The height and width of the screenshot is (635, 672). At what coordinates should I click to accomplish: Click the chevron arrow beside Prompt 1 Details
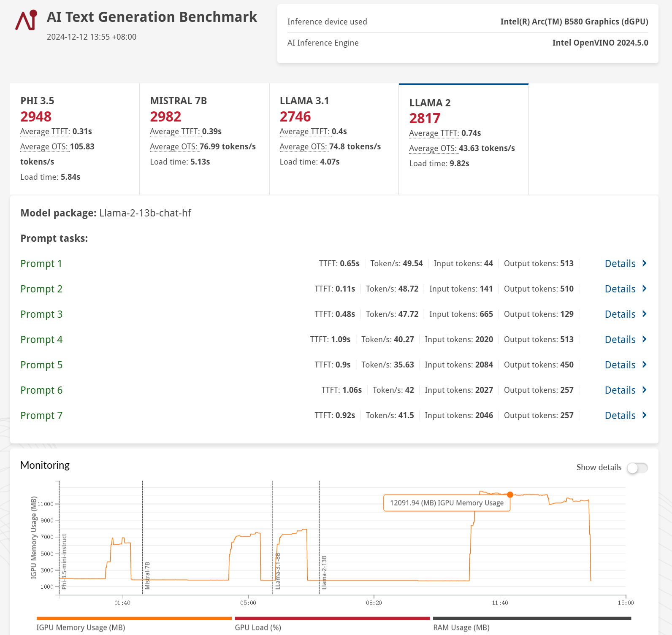pos(644,263)
